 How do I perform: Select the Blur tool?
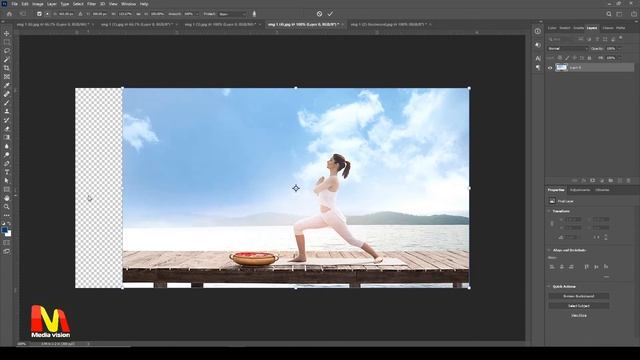pos(7,146)
